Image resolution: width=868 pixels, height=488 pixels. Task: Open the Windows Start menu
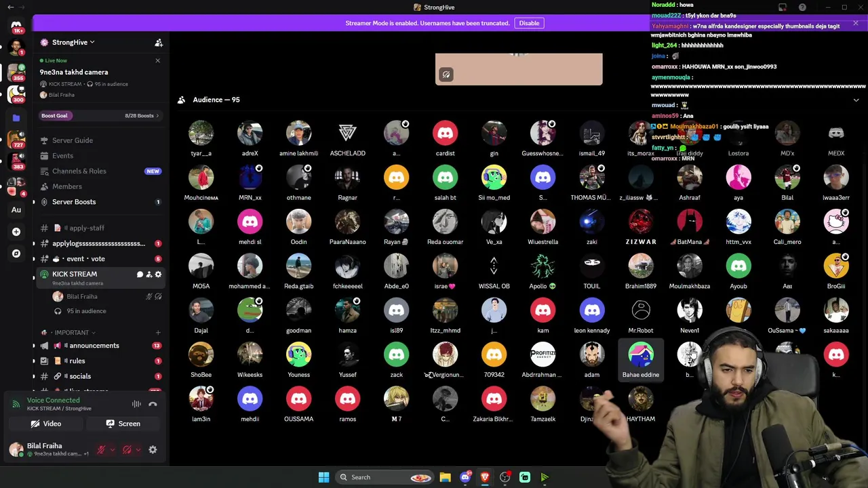(323, 477)
